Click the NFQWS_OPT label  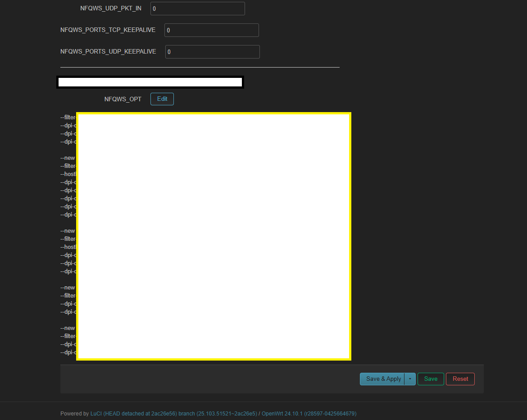123,99
